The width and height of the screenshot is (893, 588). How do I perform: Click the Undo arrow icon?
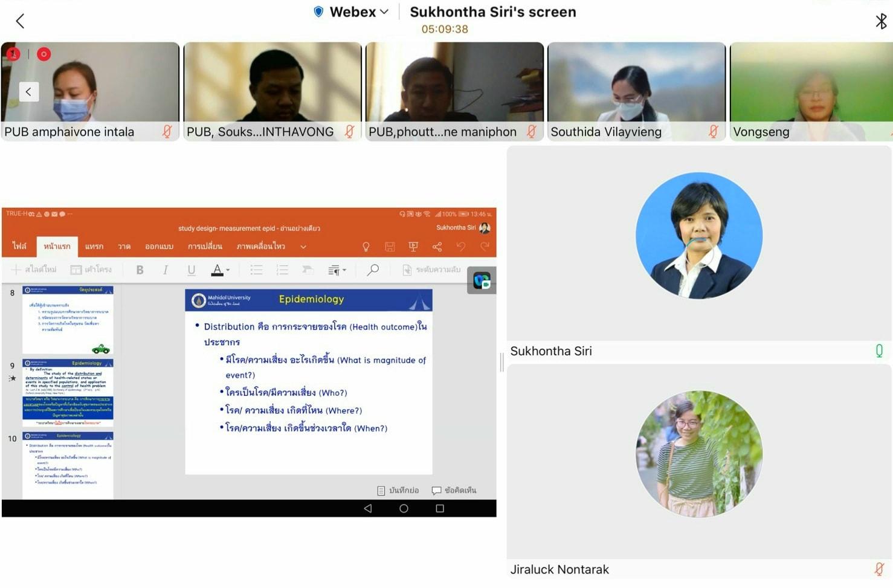[461, 247]
